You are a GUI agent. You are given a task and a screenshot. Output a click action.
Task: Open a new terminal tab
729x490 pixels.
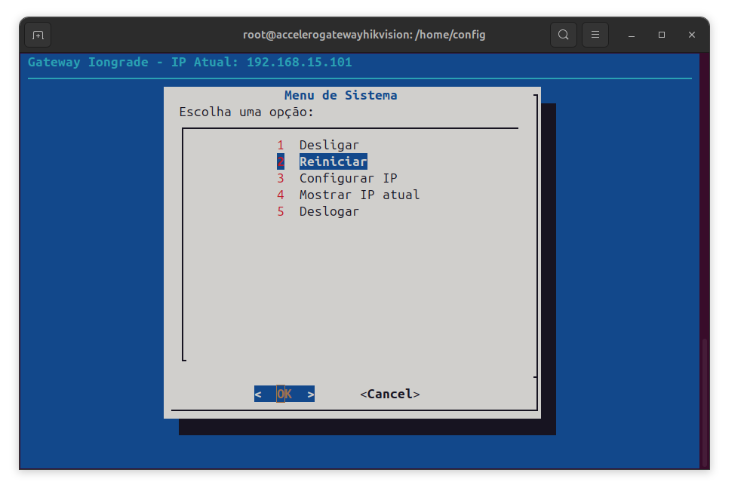38,35
